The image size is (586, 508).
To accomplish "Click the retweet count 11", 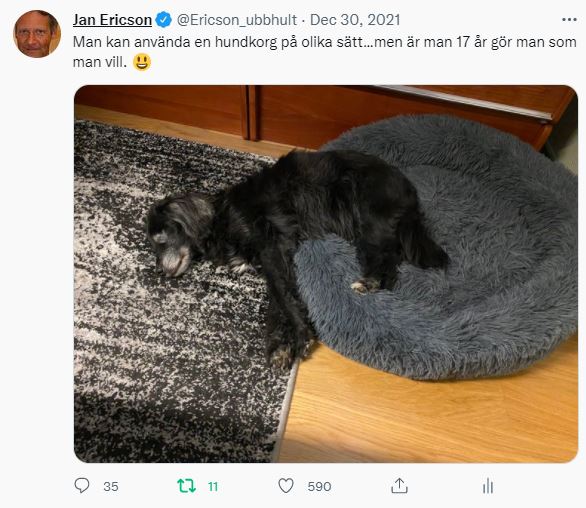I will [213, 486].
